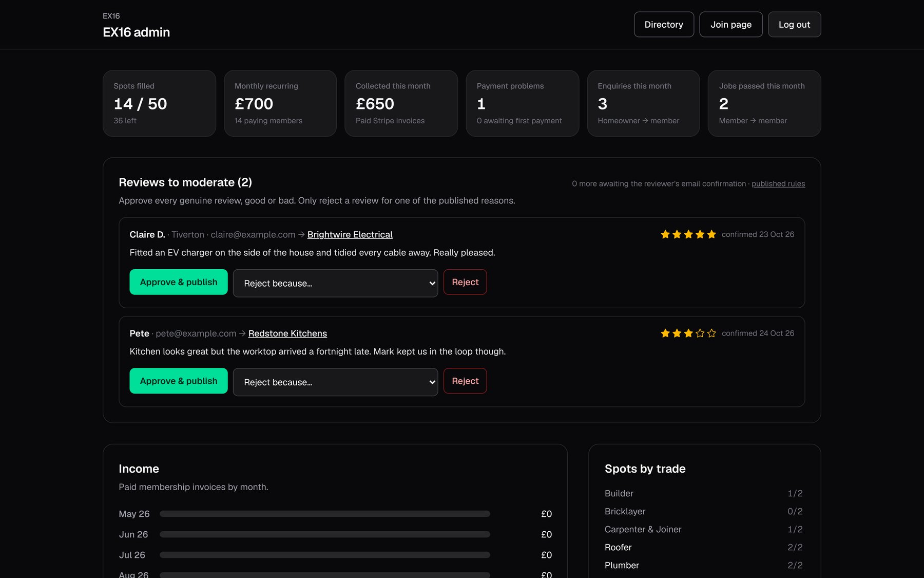Select the Collected this month £650 card
This screenshot has width=924, height=578.
401,103
